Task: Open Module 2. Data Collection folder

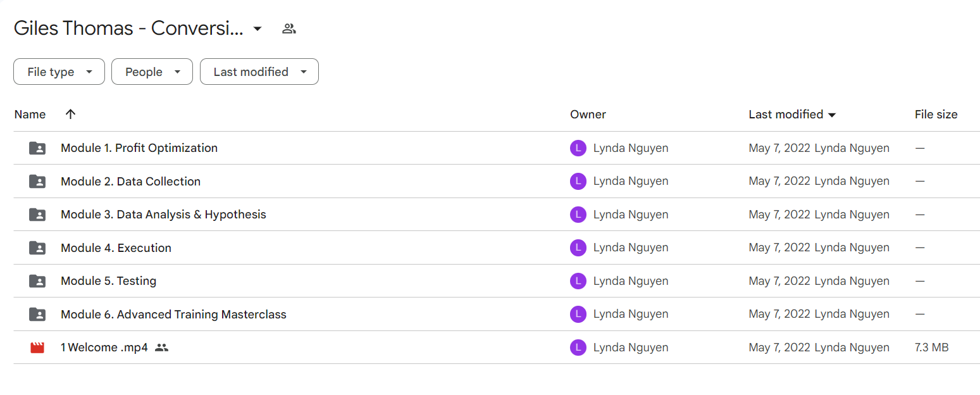Action: coord(130,182)
